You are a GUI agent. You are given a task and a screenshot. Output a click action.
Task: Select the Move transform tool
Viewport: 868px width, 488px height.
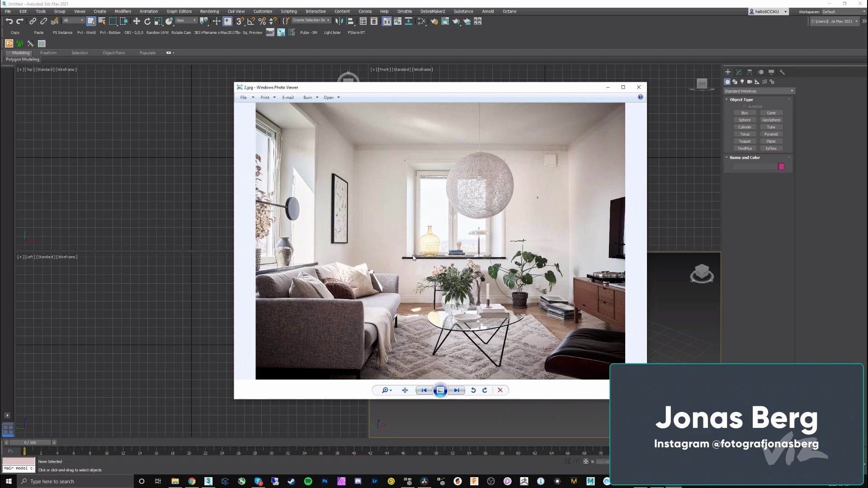[136, 21]
